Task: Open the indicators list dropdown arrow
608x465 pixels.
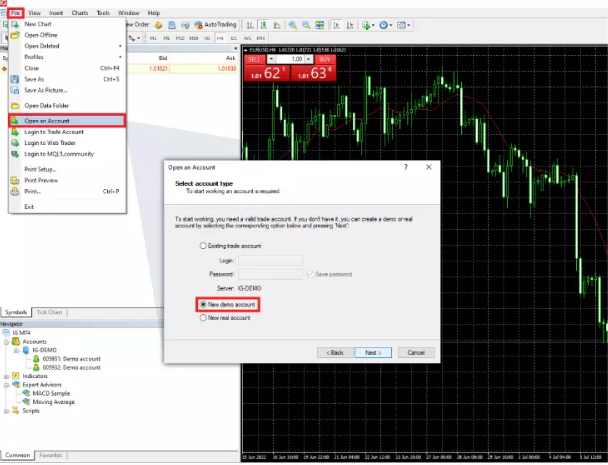Action: click(373, 26)
